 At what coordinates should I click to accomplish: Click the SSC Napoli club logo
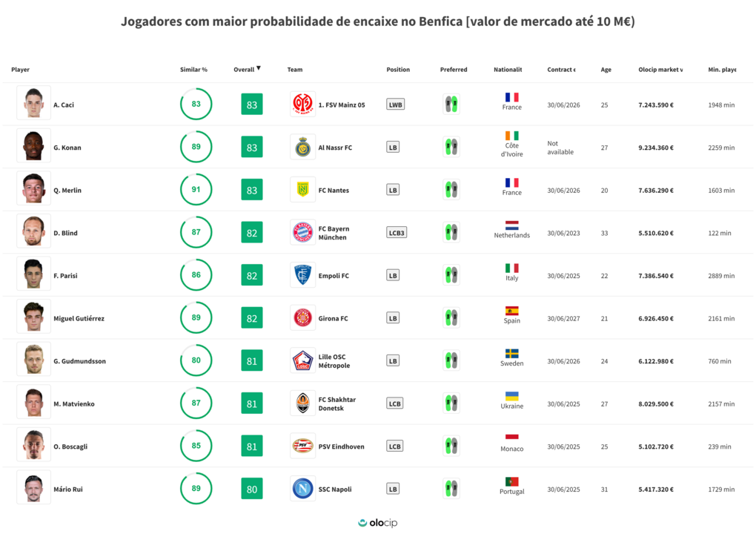pyautogui.click(x=303, y=489)
